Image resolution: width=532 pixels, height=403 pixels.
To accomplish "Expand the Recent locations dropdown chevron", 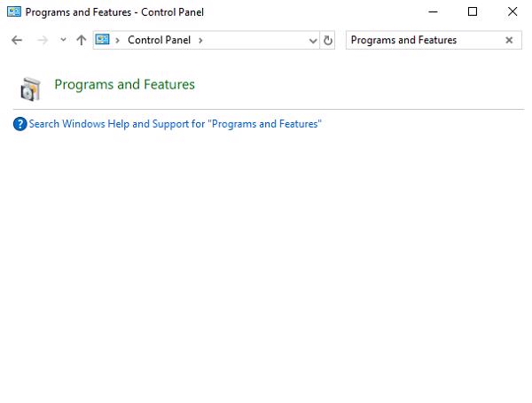I will (63, 40).
